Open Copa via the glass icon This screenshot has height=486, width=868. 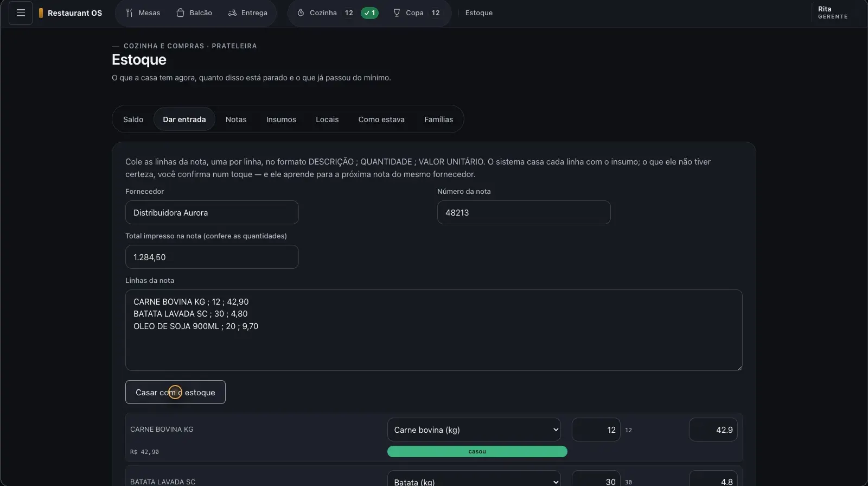(x=397, y=13)
